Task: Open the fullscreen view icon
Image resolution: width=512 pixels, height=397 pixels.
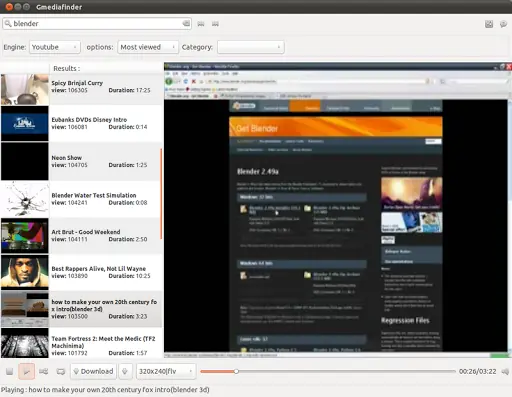Action: [489, 24]
